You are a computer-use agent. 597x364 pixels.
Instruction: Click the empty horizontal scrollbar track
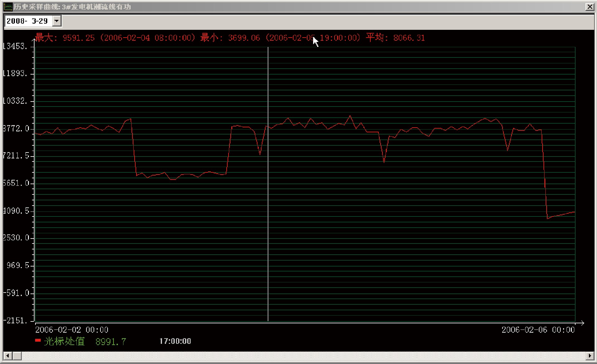[298, 356]
